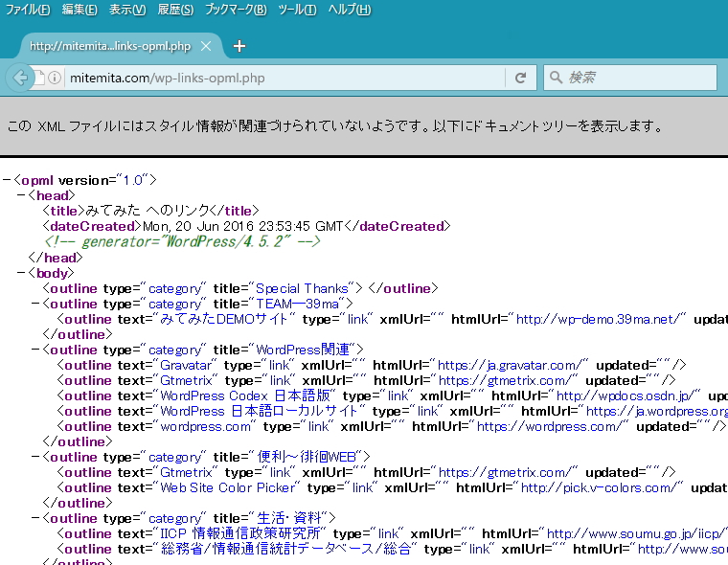
Task: Click the dateCreated value Mon, 20 Jun 2016
Action: coord(242,226)
